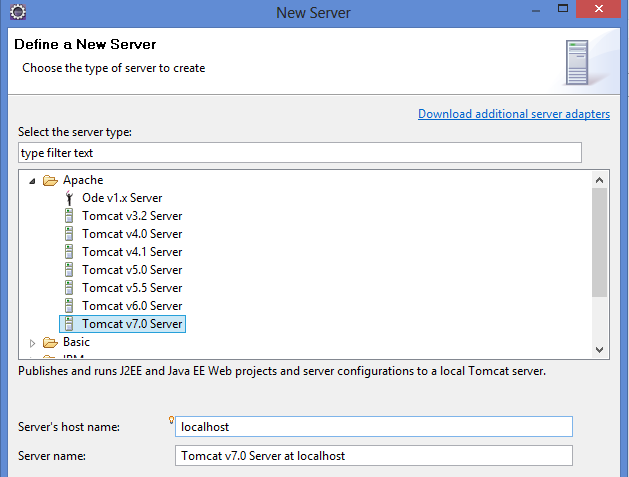
Task: Select Tomcat v7.0 Server
Action: [x=132, y=324]
